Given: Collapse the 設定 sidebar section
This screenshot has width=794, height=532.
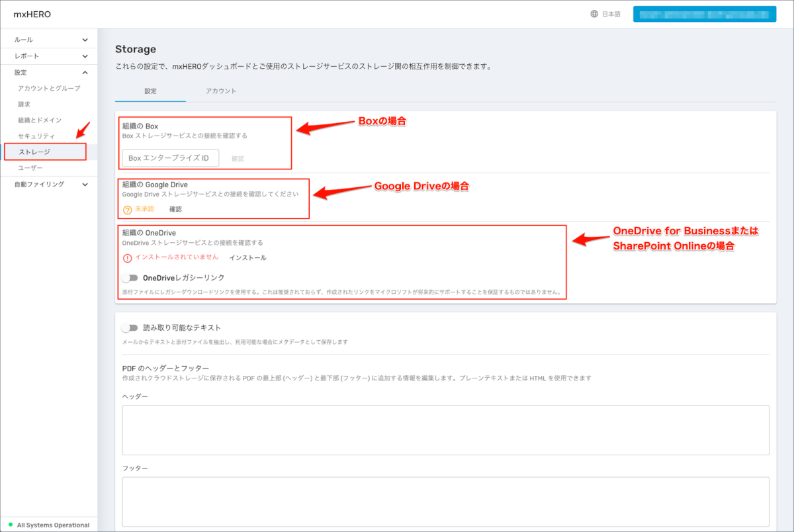Looking at the screenshot, I should click(x=49, y=72).
